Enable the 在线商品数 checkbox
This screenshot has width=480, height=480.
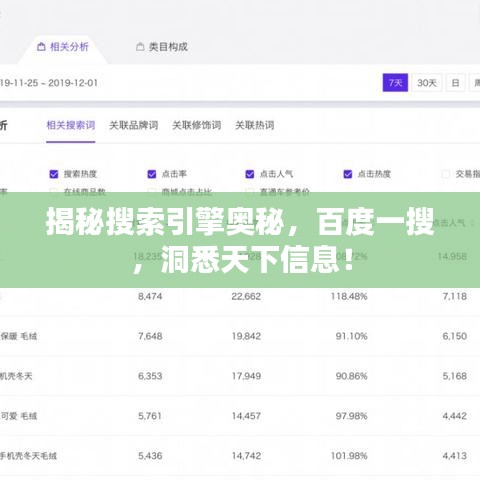54,191
